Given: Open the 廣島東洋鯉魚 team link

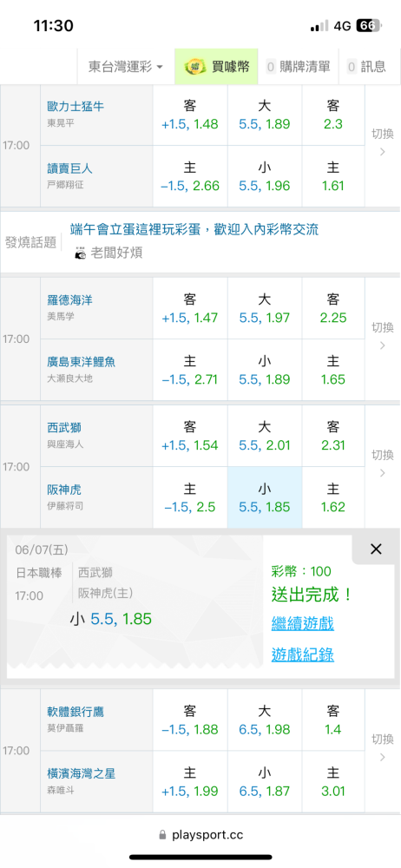Looking at the screenshot, I should [x=81, y=361].
